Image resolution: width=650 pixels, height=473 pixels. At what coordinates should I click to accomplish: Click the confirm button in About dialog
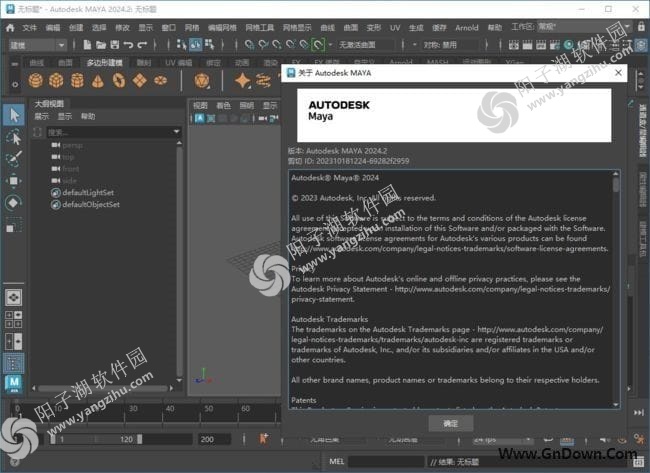pyautogui.click(x=450, y=423)
